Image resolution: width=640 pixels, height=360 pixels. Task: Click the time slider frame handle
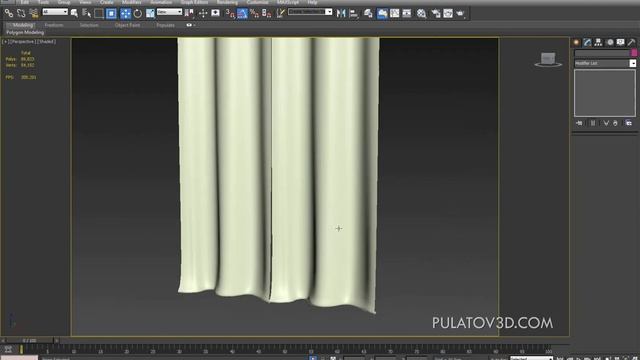pyautogui.click(x=29, y=340)
